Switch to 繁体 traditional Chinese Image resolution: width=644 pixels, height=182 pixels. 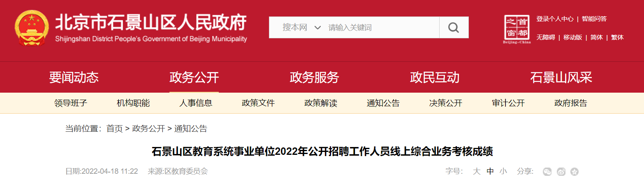click(x=617, y=37)
